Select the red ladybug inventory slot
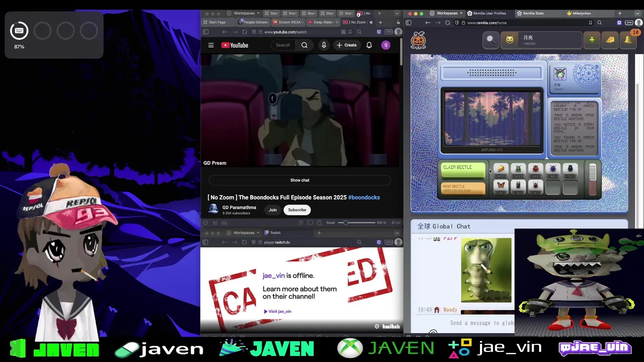The height and width of the screenshot is (362, 644). tap(535, 169)
